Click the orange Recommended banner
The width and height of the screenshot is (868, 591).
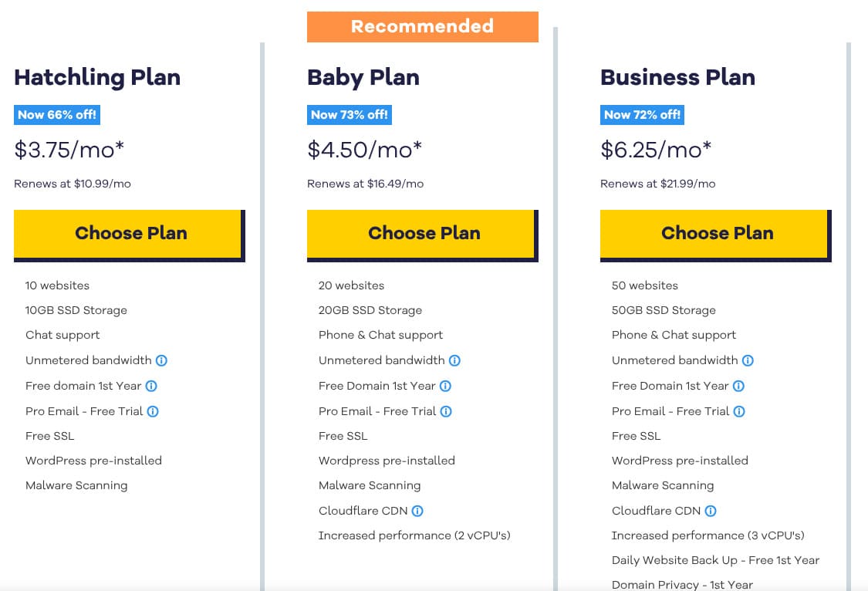422,26
